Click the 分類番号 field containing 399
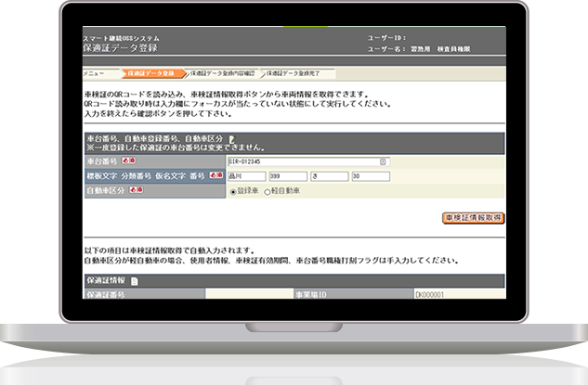 coord(288,176)
